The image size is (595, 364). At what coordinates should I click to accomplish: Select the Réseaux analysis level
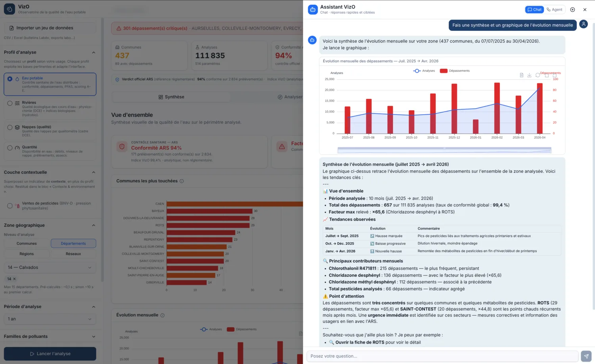tap(73, 254)
